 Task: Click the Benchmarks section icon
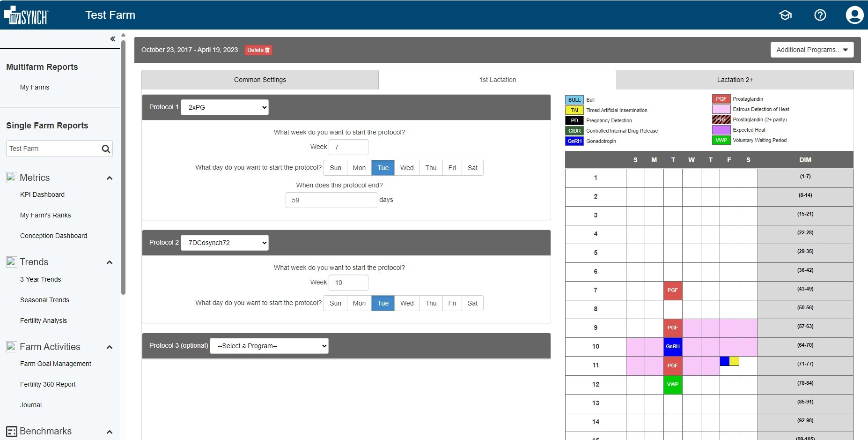[11, 431]
